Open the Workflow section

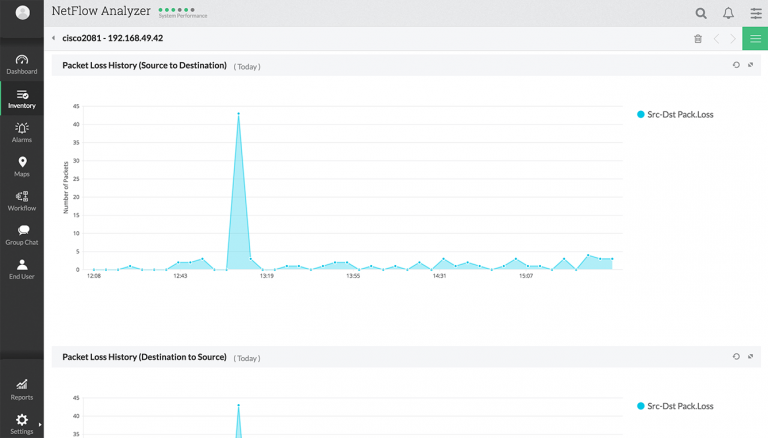22,201
